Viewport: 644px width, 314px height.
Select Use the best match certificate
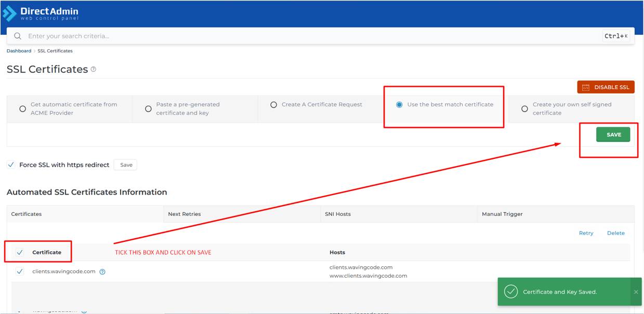click(x=399, y=105)
